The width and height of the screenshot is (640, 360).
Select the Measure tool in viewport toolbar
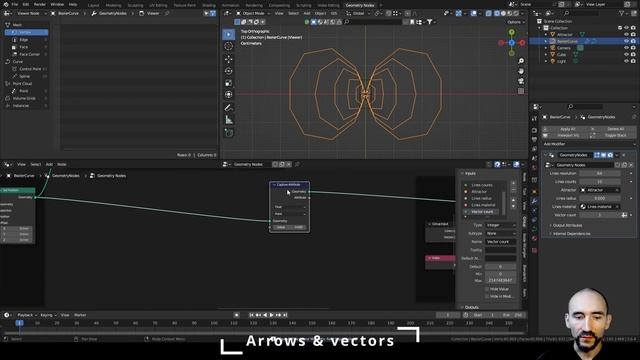click(229, 120)
